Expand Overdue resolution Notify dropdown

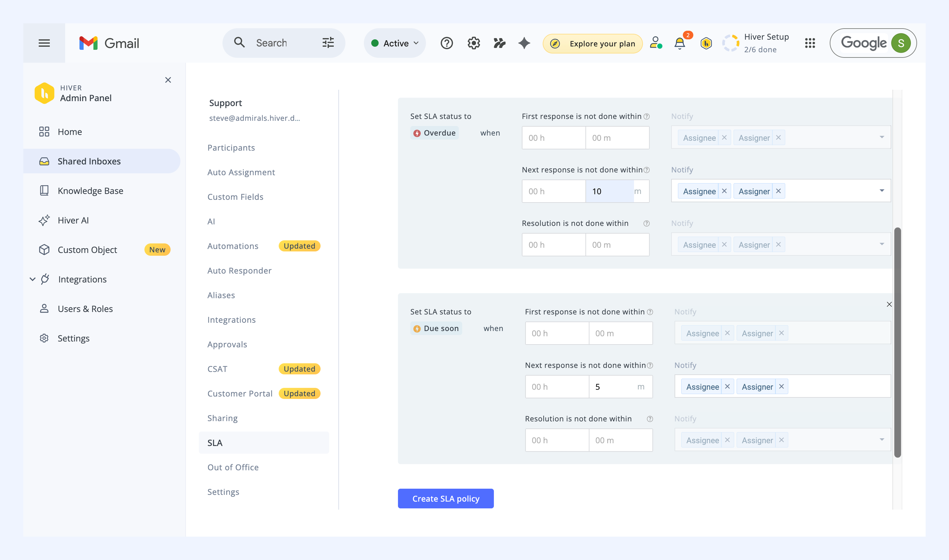coord(881,244)
